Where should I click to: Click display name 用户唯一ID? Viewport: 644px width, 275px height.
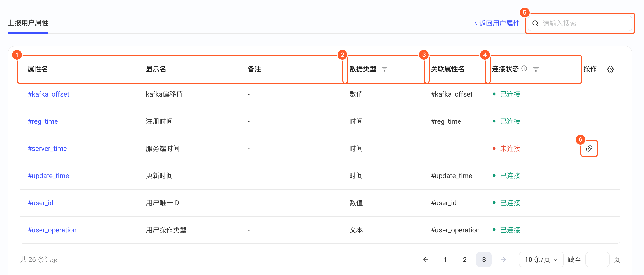pos(162,203)
